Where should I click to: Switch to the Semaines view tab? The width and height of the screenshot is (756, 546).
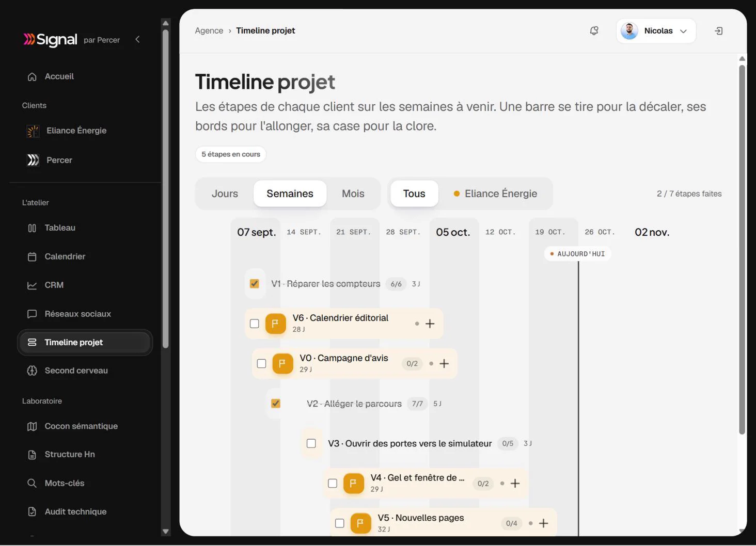pyautogui.click(x=290, y=194)
